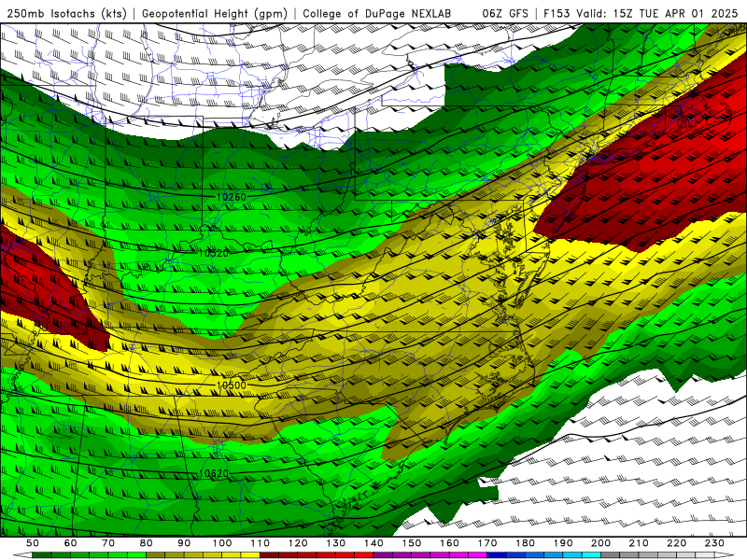Image resolution: width=747 pixels, height=560 pixels.
Task: Click the 150 value on the color scale
Action: click(x=412, y=543)
